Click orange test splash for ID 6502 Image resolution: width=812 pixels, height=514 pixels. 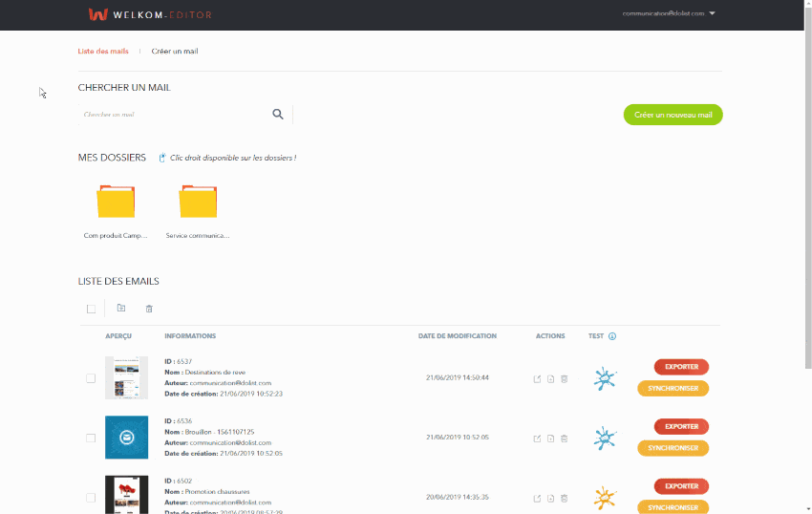[x=605, y=498]
